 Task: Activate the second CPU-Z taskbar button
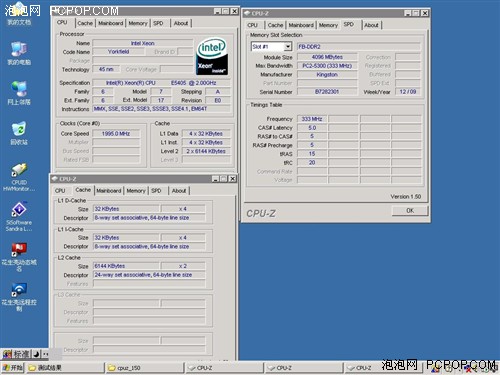coord(305,368)
